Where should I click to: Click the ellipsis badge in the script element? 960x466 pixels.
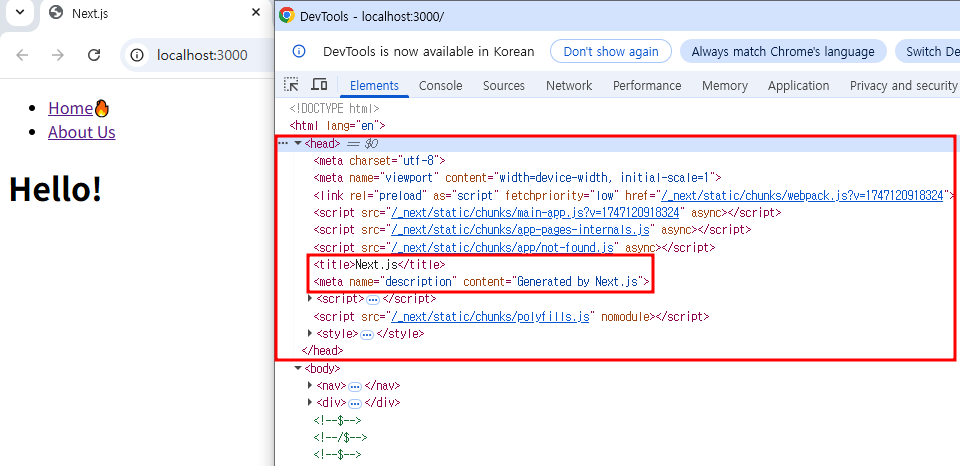click(x=373, y=299)
